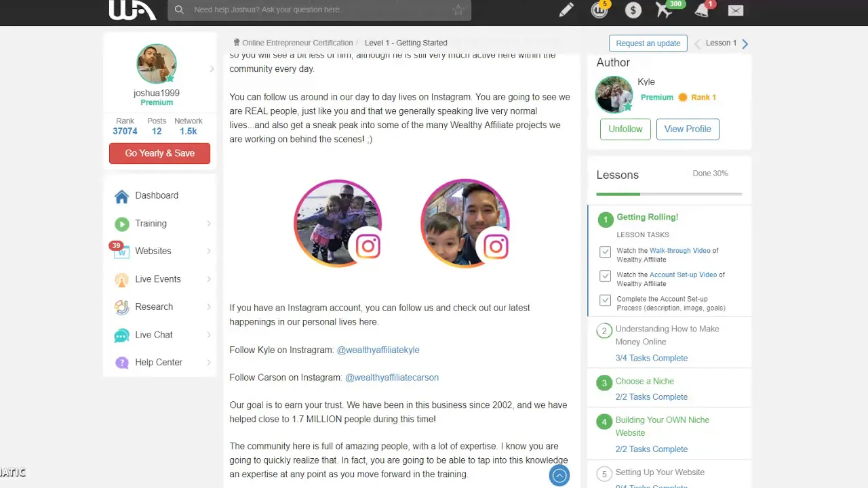The width and height of the screenshot is (868, 488).
Task: Click author Kyle's avatar photo
Action: 614,94
